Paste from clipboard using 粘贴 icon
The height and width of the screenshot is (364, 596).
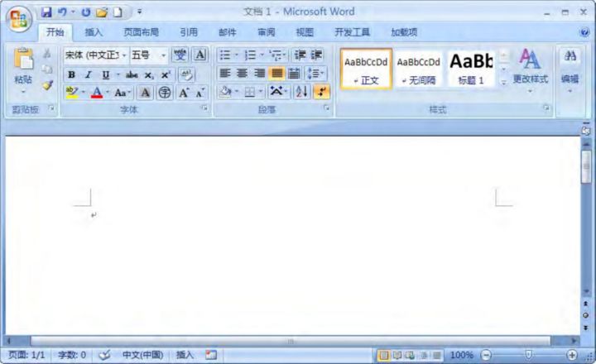(x=23, y=59)
